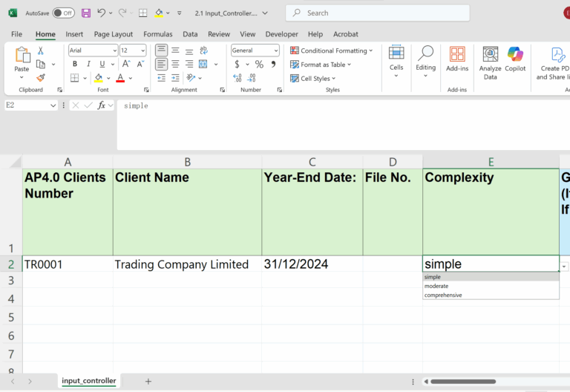Apply percent style to the cell
This screenshot has height=392, width=570.
pos(259,65)
